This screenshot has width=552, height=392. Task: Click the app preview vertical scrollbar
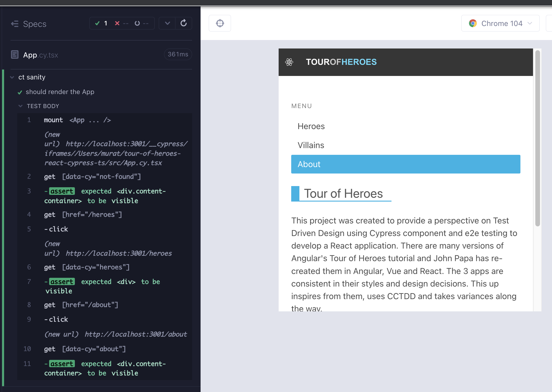[537, 138]
